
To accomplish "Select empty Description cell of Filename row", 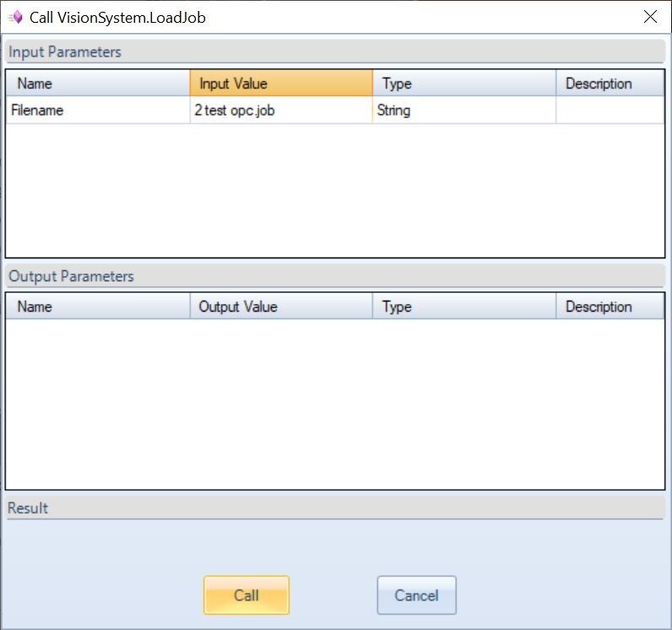I will tap(609, 111).
